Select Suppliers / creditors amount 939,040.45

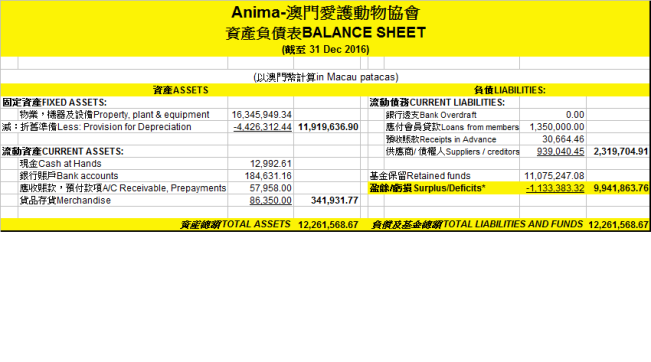coord(560,152)
